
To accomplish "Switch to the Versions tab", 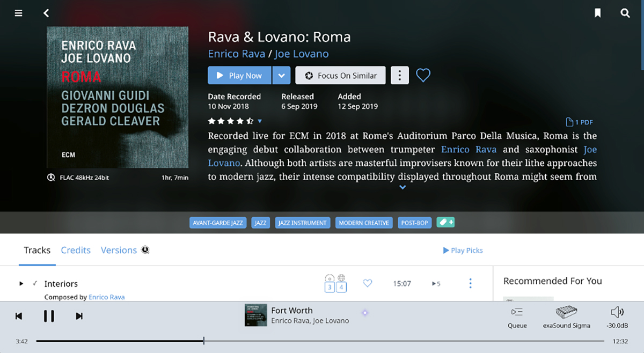I will pyautogui.click(x=119, y=250).
